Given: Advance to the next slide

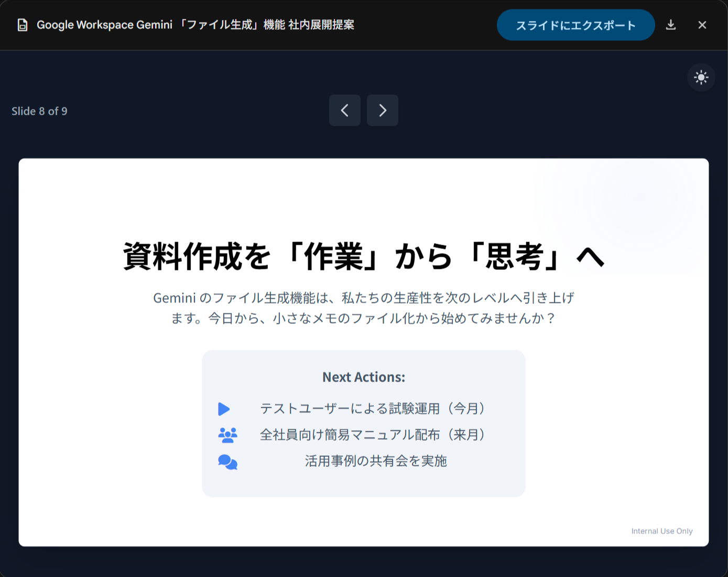Looking at the screenshot, I should click(x=383, y=110).
